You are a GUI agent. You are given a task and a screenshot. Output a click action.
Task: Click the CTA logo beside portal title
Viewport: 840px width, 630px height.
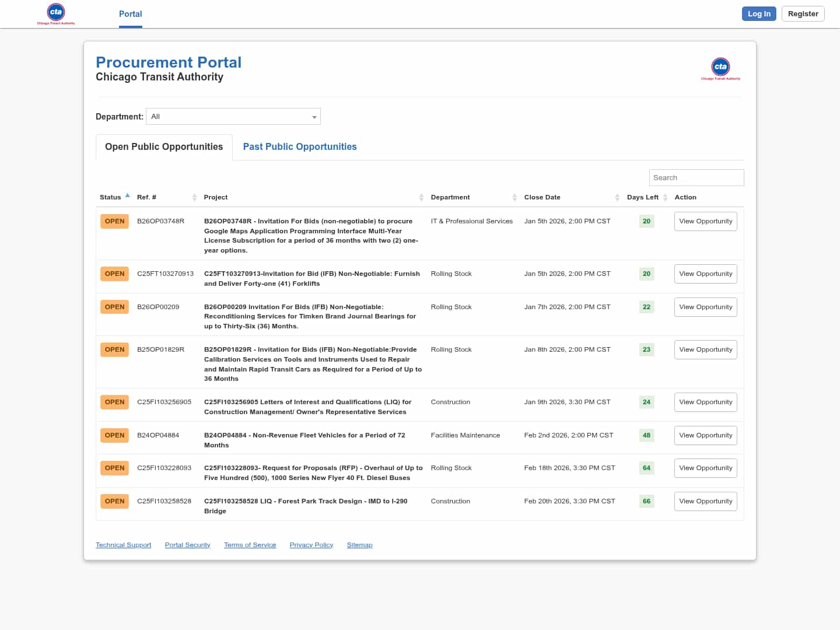coord(720,68)
